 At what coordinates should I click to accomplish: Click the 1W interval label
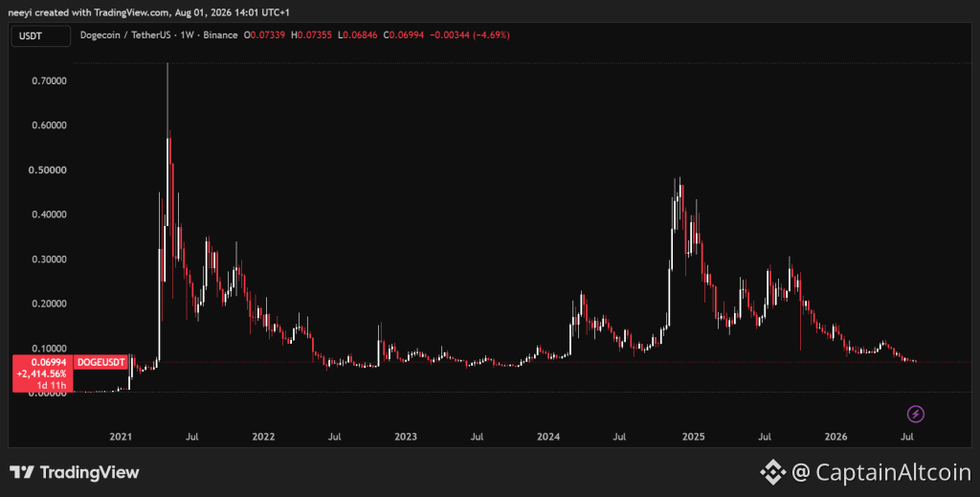point(187,35)
